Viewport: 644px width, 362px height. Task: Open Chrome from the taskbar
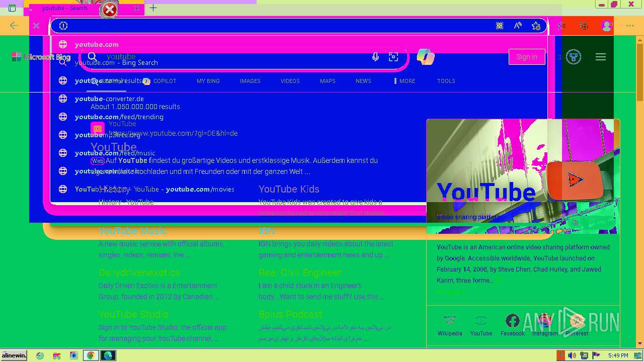[91, 355]
